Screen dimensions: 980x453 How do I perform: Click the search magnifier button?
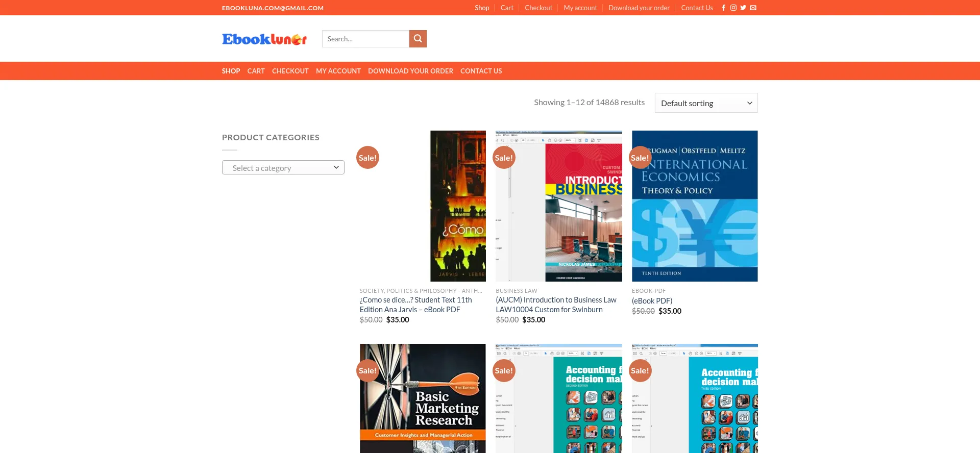418,39
